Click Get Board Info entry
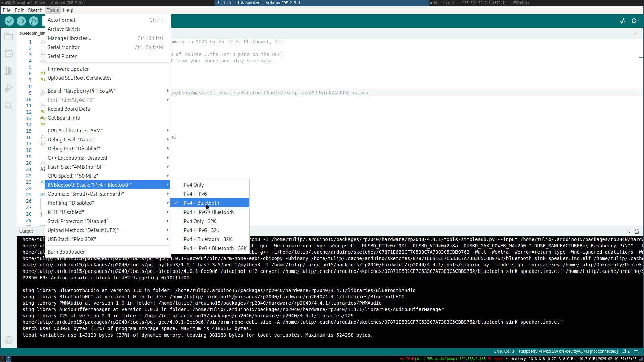The height and width of the screenshot is (362, 644). [64, 118]
